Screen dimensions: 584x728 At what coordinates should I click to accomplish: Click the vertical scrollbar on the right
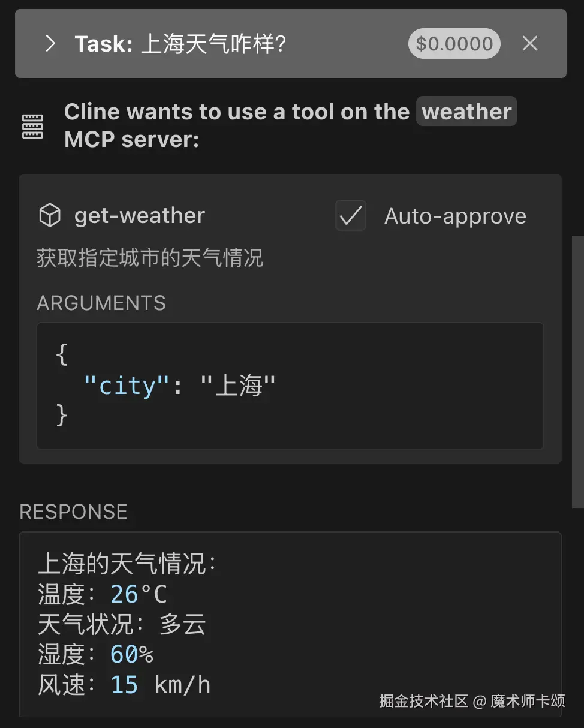coord(577,372)
